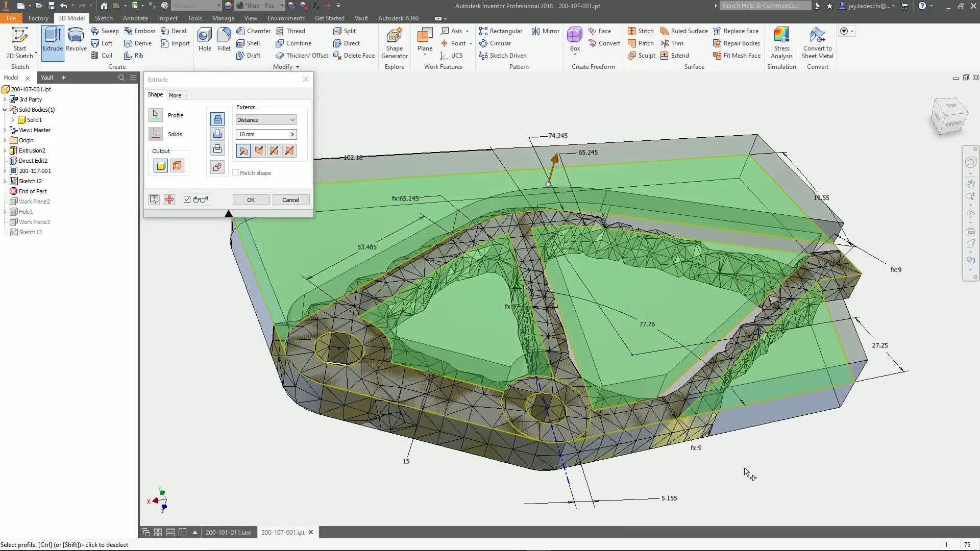Select the Sweep tool

pyautogui.click(x=105, y=31)
